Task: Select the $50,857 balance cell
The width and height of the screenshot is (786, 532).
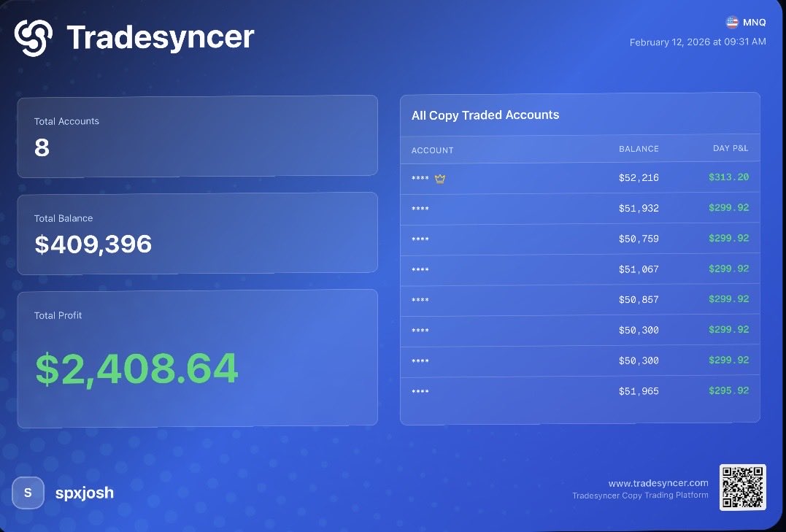Action: [x=639, y=300]
